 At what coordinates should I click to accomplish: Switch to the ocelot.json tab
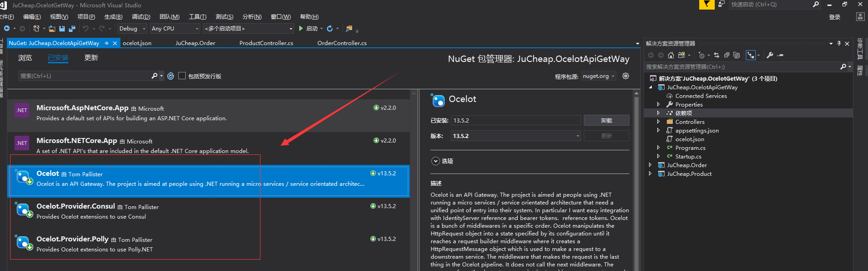pyautogui.click(x=137, y=43)
